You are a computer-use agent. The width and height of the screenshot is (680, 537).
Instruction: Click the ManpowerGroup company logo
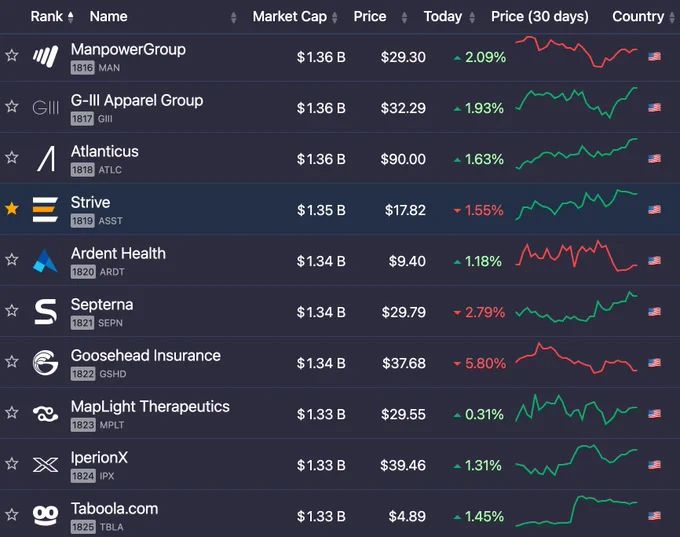tap(46, 56)
